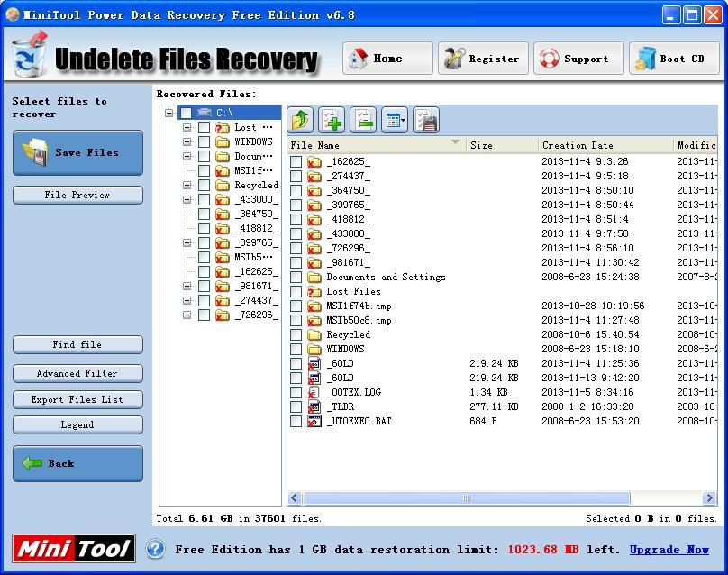The image size is (728, 575).
Task: Check the C:\ root checkbox in tree
Action: [x=186, y=113]
